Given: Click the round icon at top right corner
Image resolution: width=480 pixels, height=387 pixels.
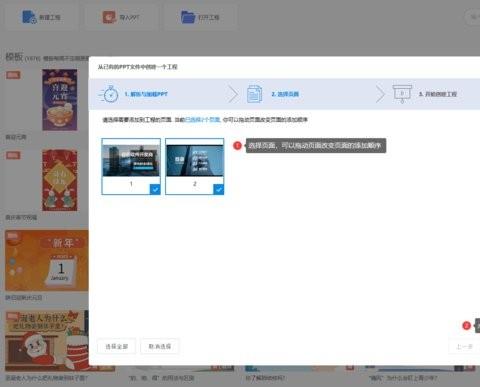Looking at the screenshot, I should [473, 17].
